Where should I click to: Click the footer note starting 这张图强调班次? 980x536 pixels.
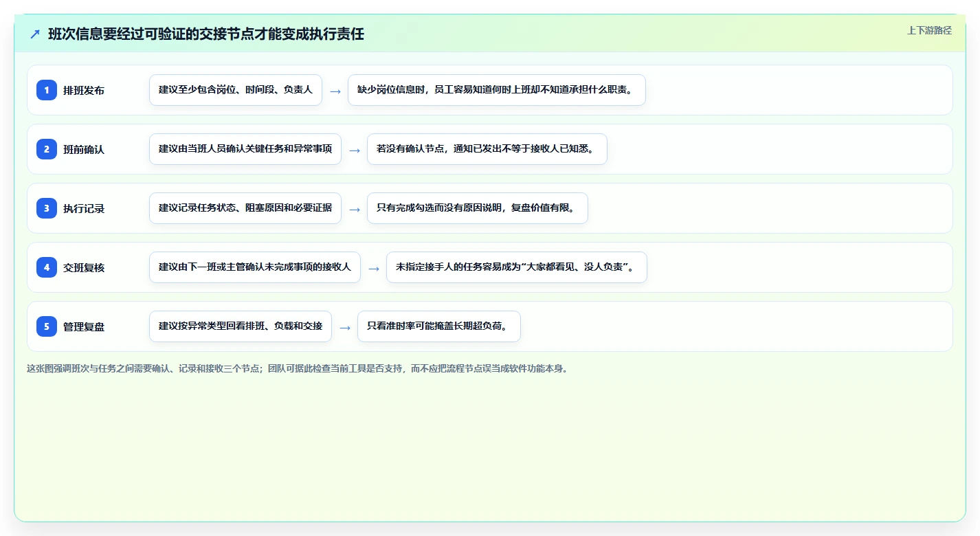(298, 368)
